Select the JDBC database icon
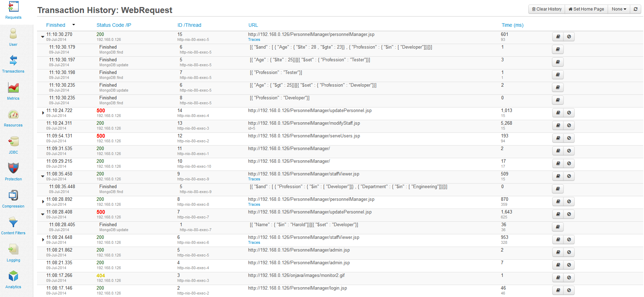 tap(13, 145)
